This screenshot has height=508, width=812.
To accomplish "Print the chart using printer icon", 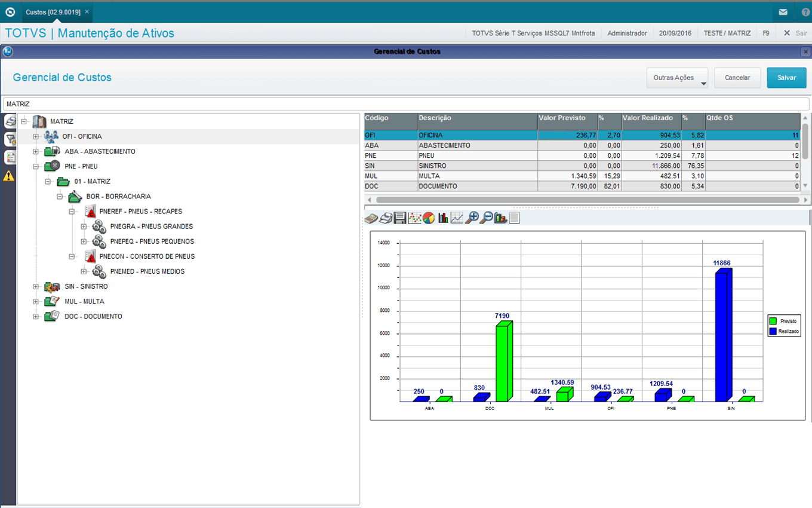I will click(x=386, y=218).
